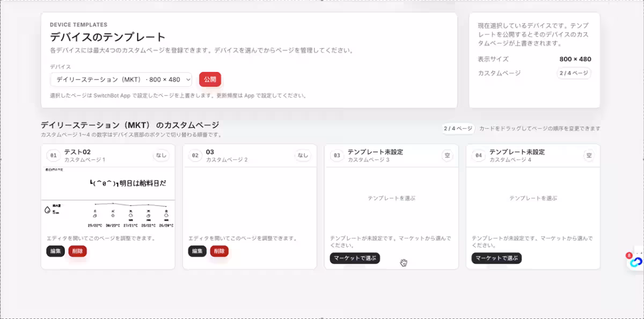
Task: Click 削除 on the テスト02 card
Action: coord(77,251)
